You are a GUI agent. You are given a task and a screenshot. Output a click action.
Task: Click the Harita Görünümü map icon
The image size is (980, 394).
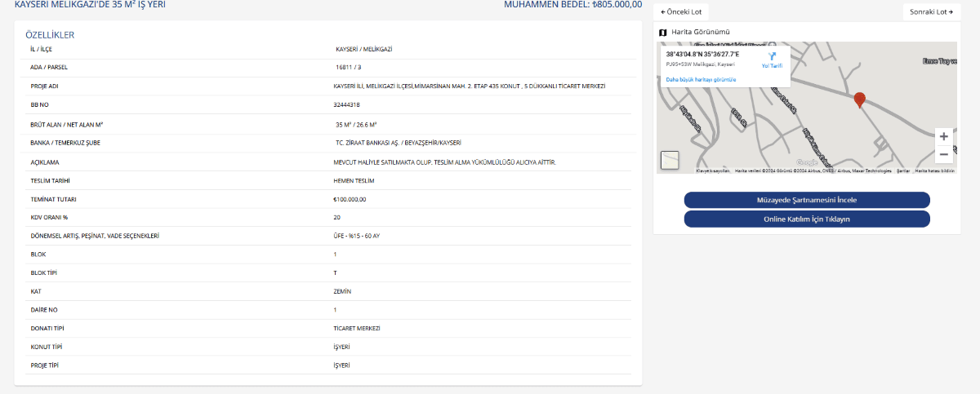(663, 32)
